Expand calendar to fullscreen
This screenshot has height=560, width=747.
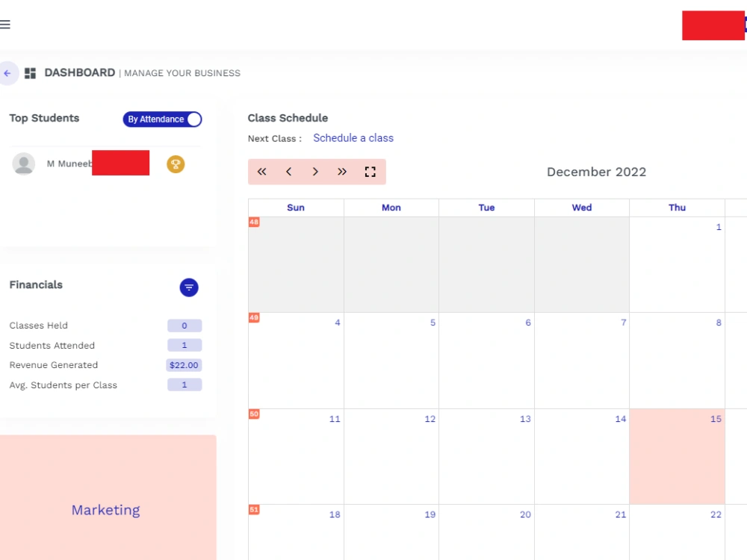[x=371, y=172]
